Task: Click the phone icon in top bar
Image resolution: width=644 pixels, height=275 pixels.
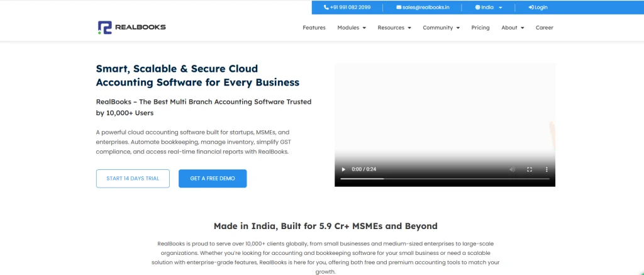Action: (326, 8)
